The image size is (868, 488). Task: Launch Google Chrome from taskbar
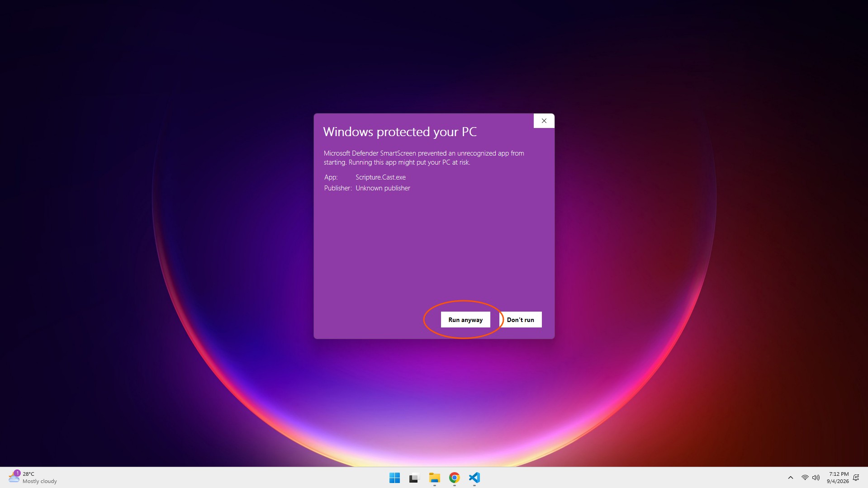coord(455,478)
